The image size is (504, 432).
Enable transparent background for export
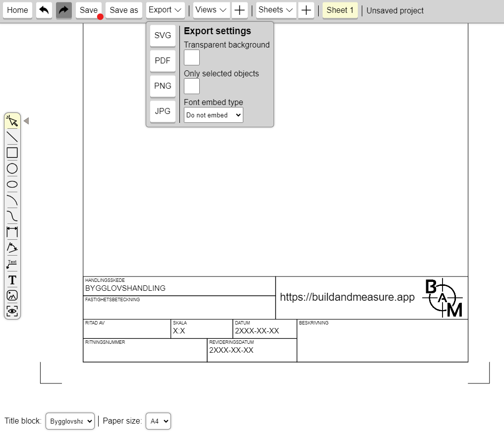click(191, 57)
